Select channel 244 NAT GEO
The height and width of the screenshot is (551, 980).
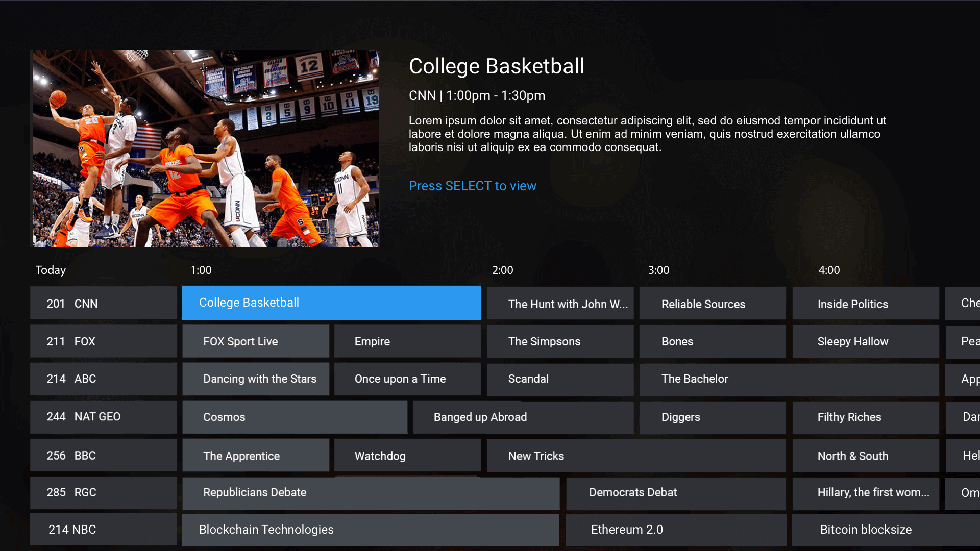tap(104, 417)
